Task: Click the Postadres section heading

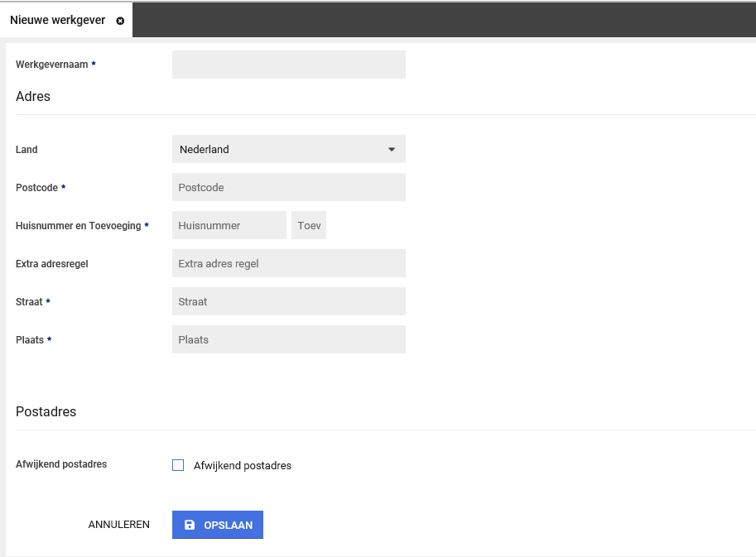Action: 46,411
